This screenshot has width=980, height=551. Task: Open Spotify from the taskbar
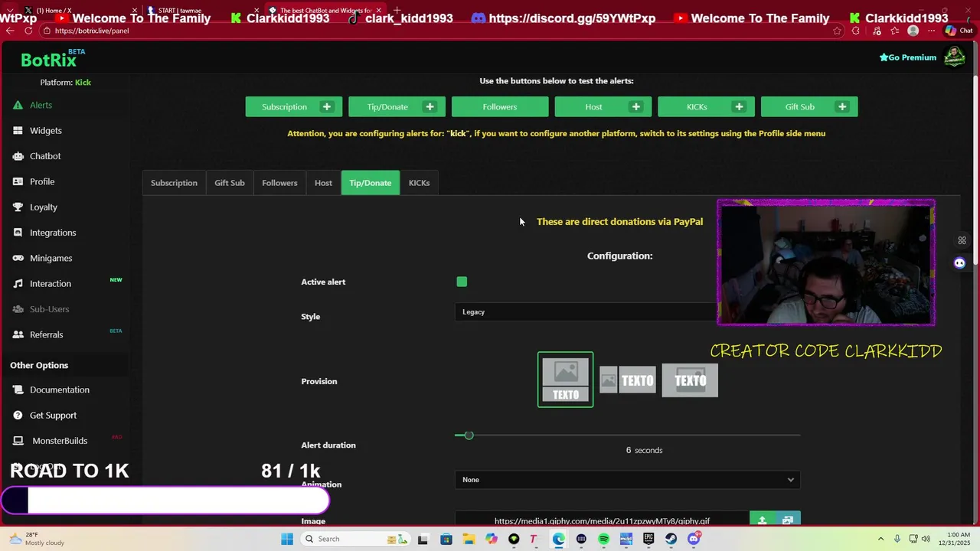[604, 539]
